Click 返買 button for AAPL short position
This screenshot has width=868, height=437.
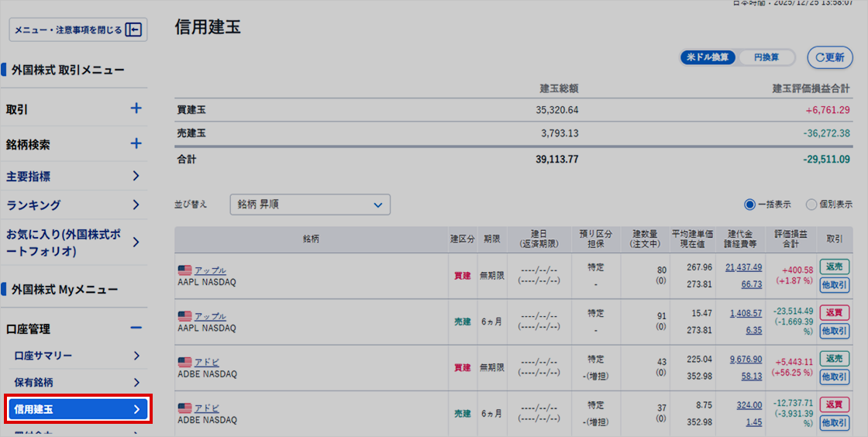click(835, 313)
